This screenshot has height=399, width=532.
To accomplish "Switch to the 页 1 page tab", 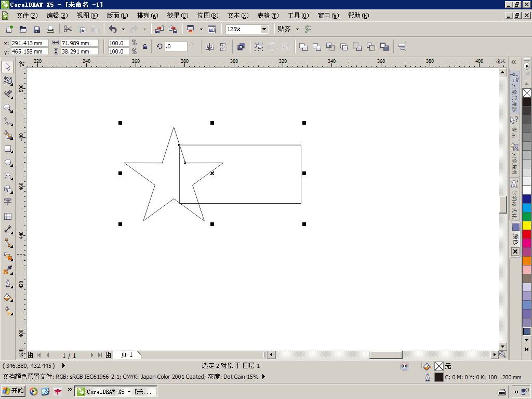I will [127, 355].
